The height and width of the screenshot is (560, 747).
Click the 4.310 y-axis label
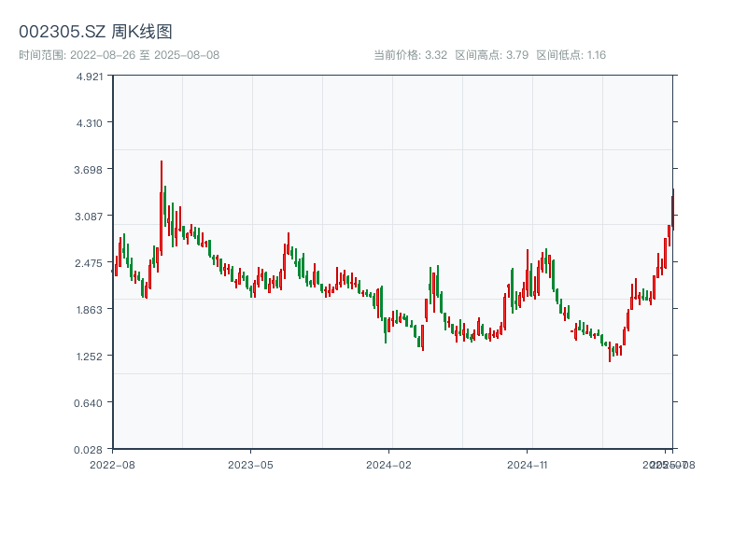point(90,123)
